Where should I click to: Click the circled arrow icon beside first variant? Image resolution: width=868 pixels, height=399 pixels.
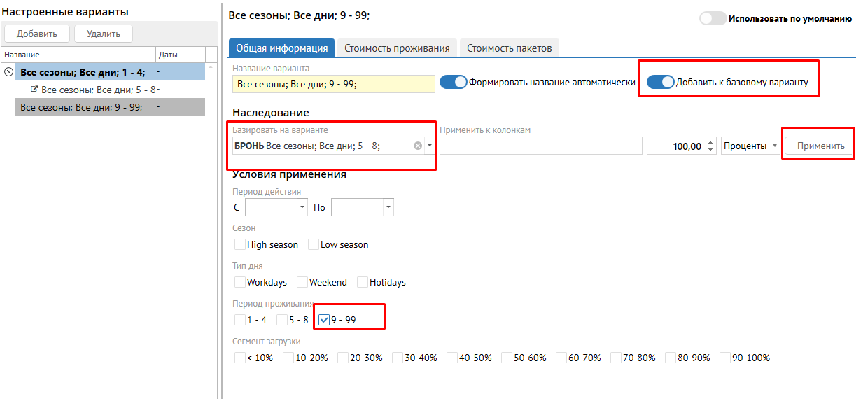click(9, 71)
